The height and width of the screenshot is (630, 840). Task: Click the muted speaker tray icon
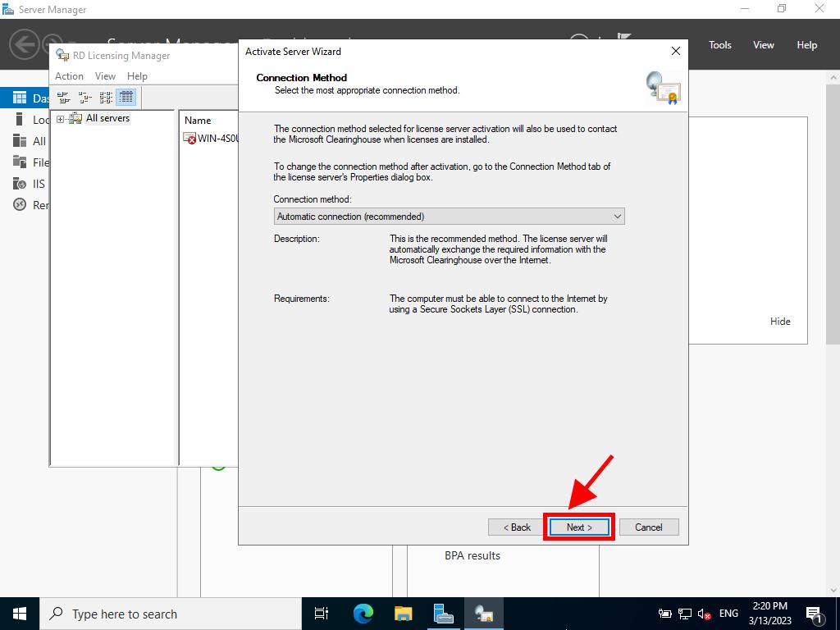[x=704, y=614]
